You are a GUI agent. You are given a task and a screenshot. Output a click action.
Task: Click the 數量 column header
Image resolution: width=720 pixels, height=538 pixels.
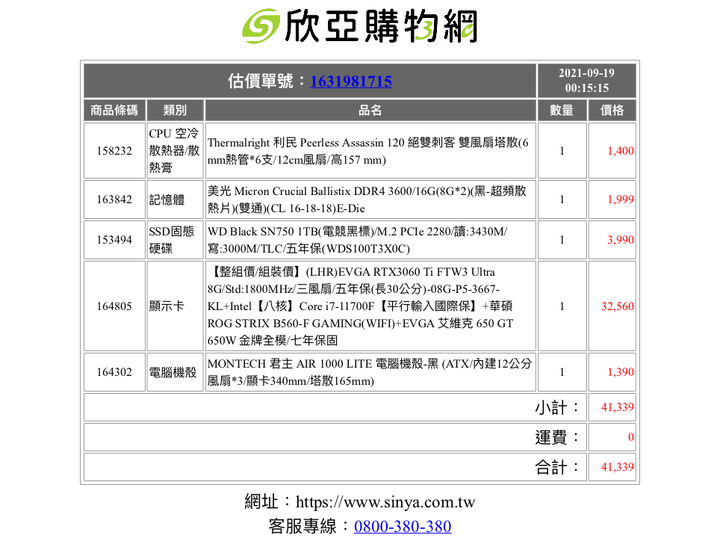(562, 110)
